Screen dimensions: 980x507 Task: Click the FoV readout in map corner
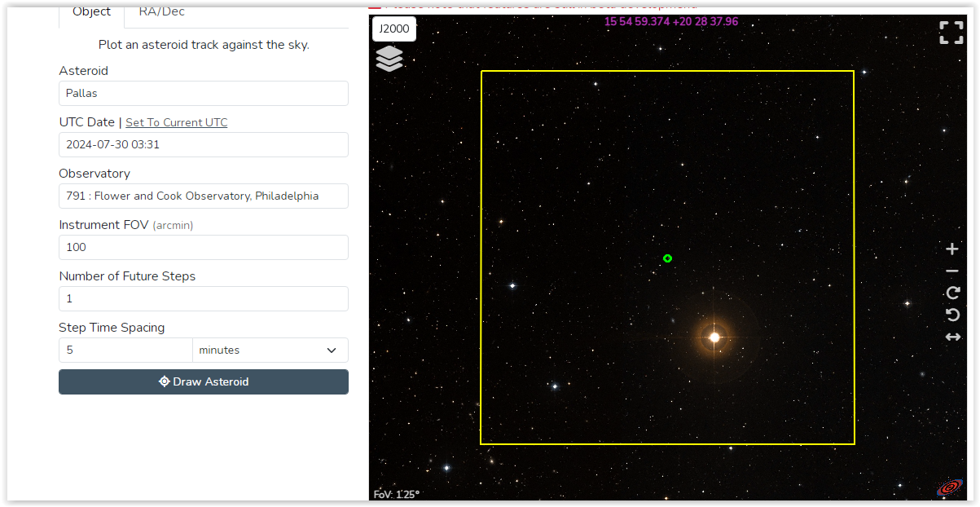396,494
